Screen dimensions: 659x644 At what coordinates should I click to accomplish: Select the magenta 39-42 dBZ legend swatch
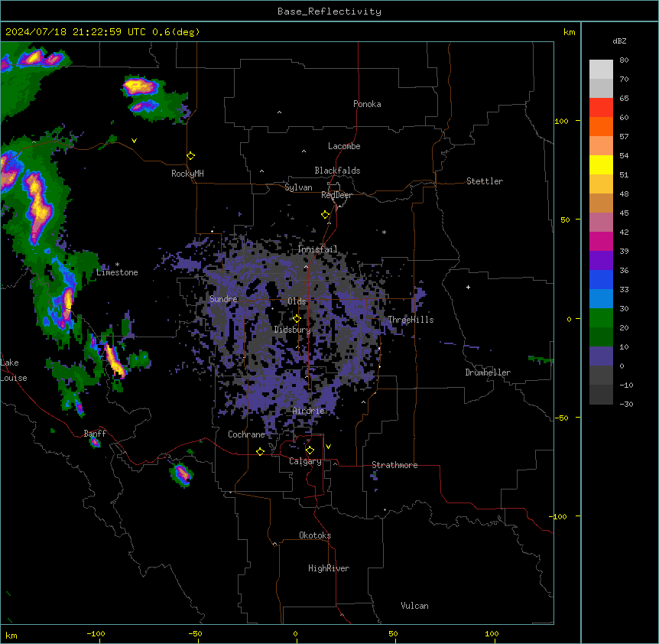[x=601, y=241]
